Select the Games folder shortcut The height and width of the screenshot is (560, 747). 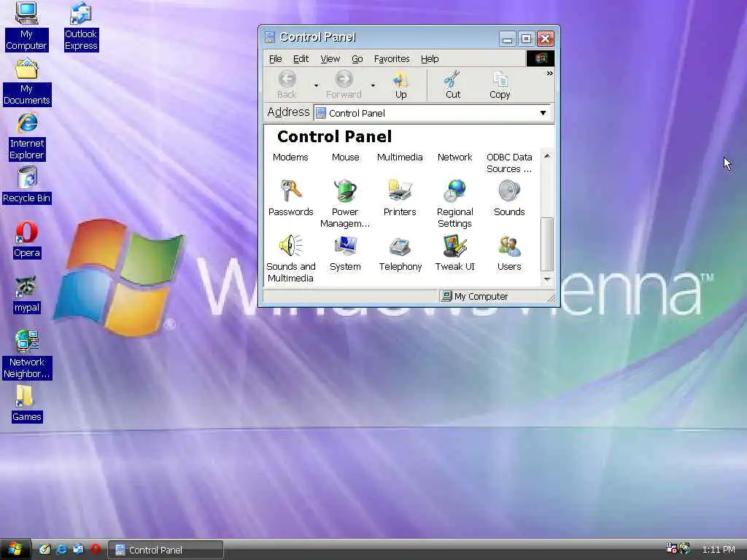27,404
